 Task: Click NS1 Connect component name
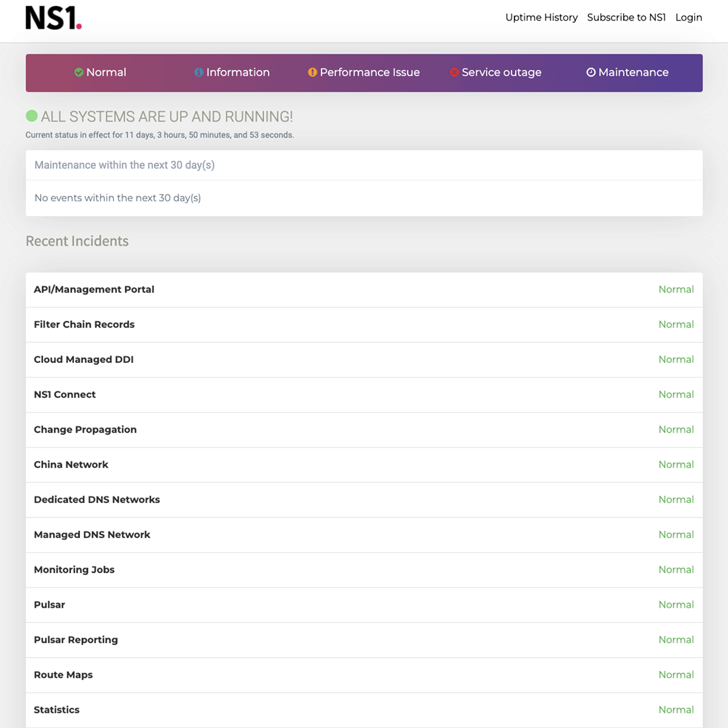(x=65, y=394)
